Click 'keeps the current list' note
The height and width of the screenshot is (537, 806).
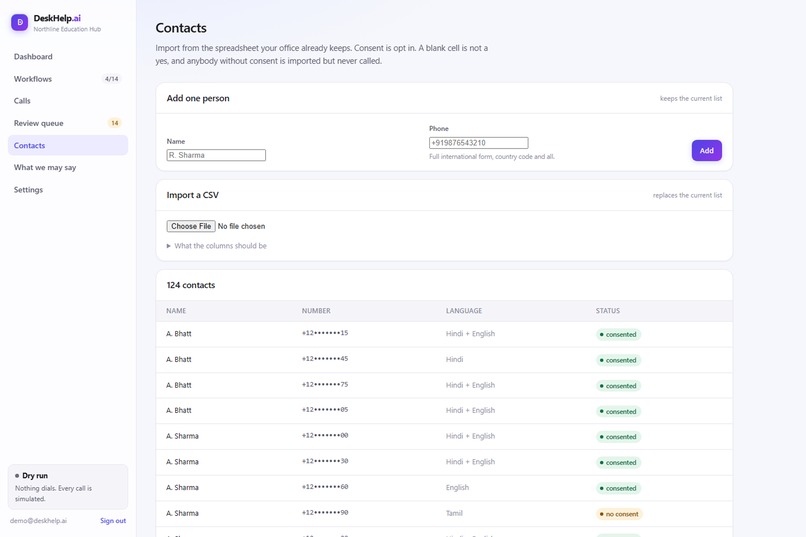click(691, 98)
